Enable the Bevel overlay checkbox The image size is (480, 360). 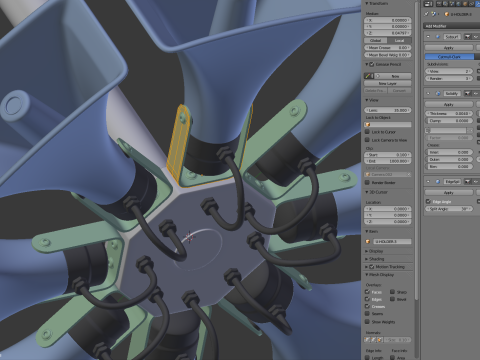[x=393, y=299]
